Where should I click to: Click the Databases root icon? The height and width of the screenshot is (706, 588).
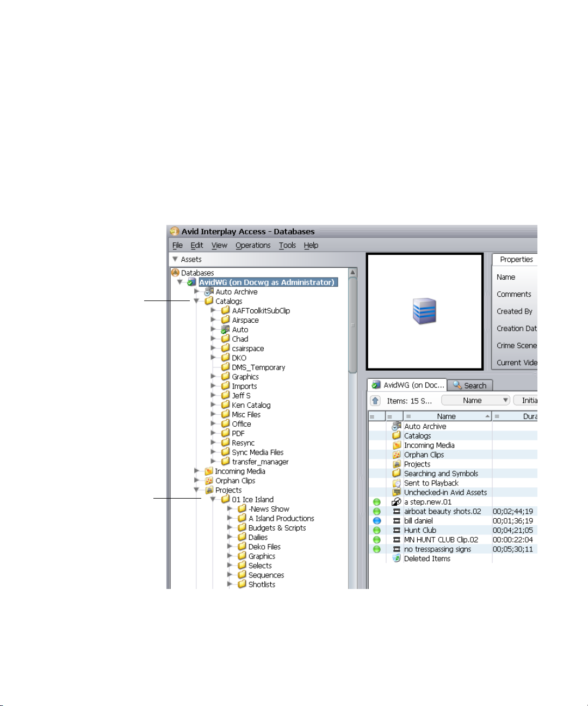click(x=175, y=273)
